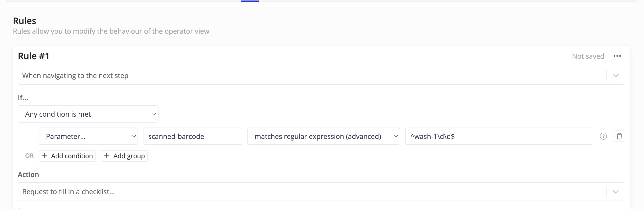Click the Add condition button
644x209 pixels.
click(x=67, y=156)
